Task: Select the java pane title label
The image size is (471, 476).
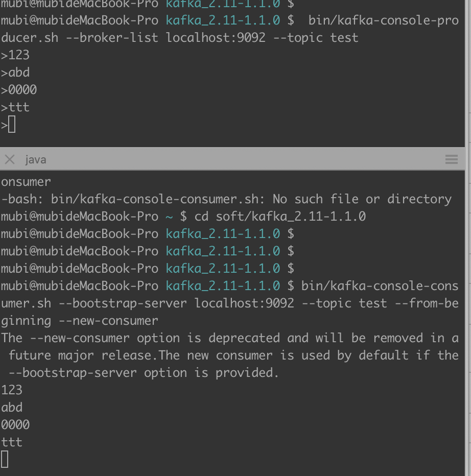Action: (36, 160)
